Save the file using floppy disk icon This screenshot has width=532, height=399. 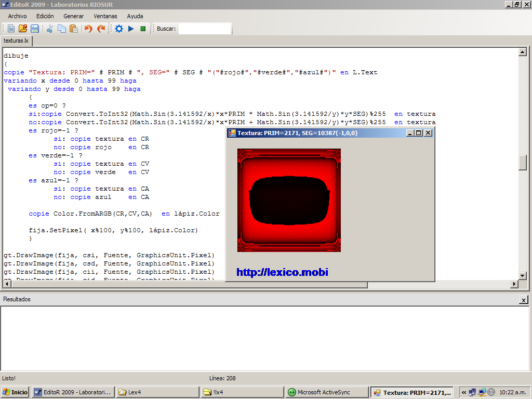pos(35,29)
